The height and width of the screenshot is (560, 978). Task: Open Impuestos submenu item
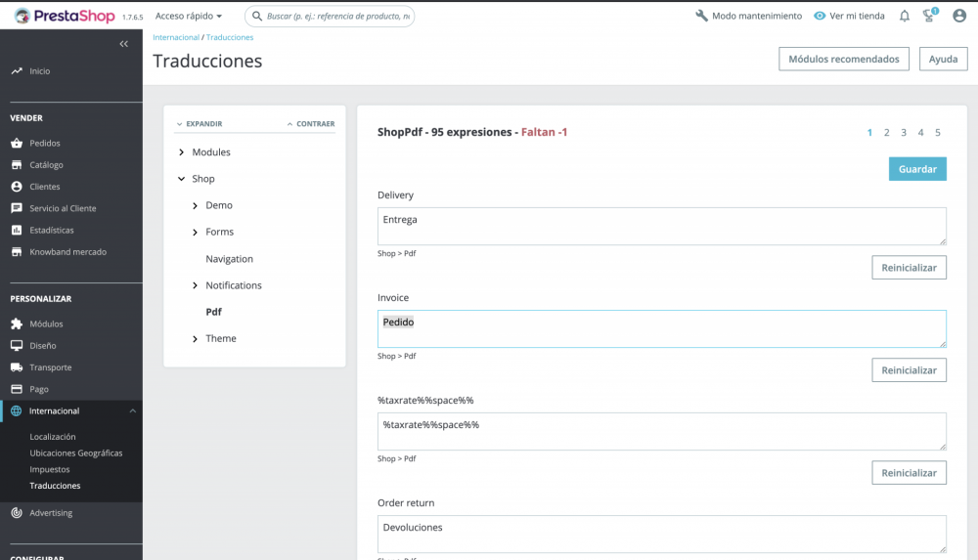pyautogui.click(x=50, y=469)
